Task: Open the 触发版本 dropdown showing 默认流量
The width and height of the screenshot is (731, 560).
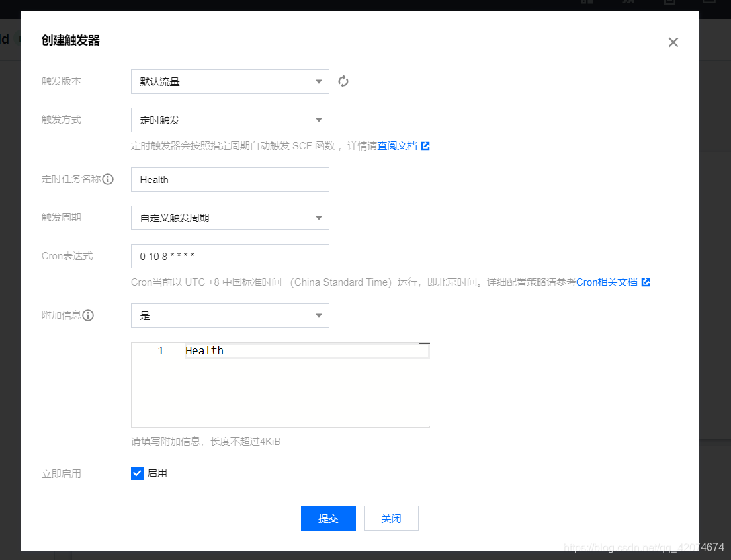Action: click(230, 81)
